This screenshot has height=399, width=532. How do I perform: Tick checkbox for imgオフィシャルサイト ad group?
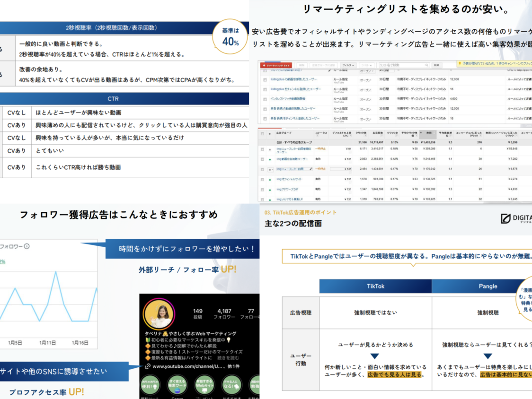pyautogui.click(x=262, y=179)
